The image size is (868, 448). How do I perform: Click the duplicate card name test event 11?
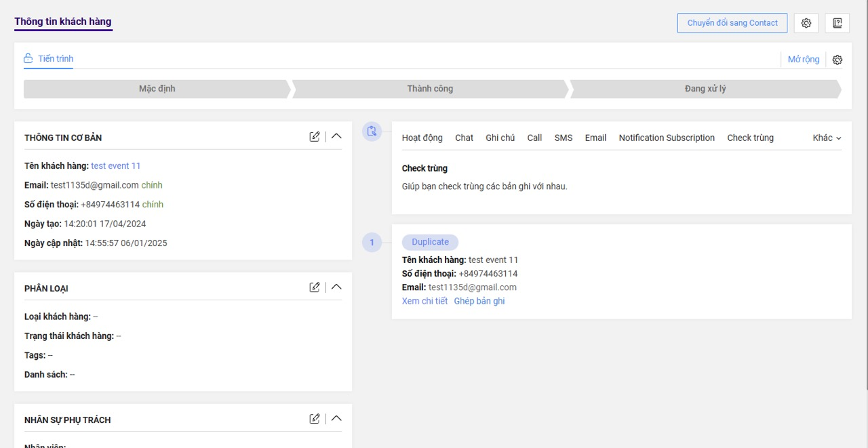(x=494, y=260)
